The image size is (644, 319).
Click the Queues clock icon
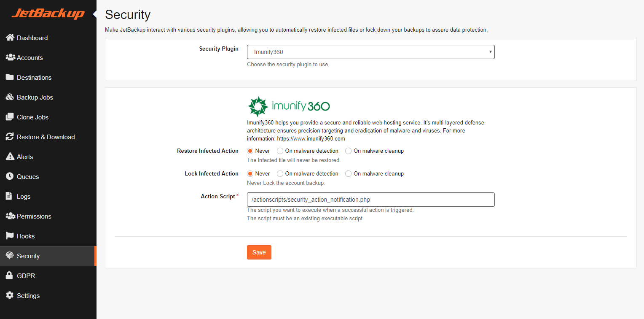(10, 176)
